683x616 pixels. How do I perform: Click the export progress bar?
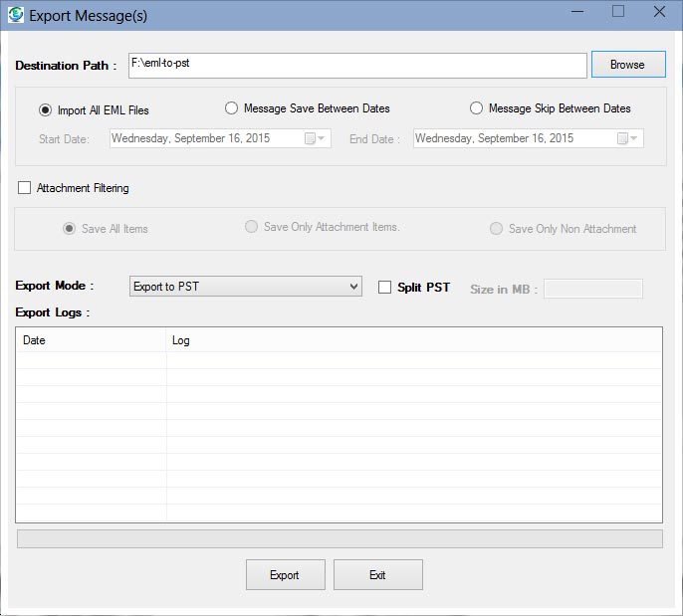pos(340,538)
